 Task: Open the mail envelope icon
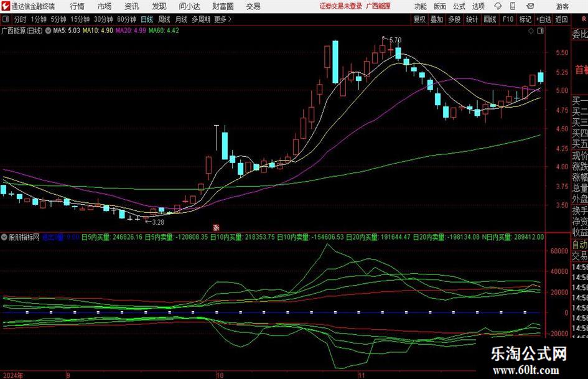coord(530,6)
